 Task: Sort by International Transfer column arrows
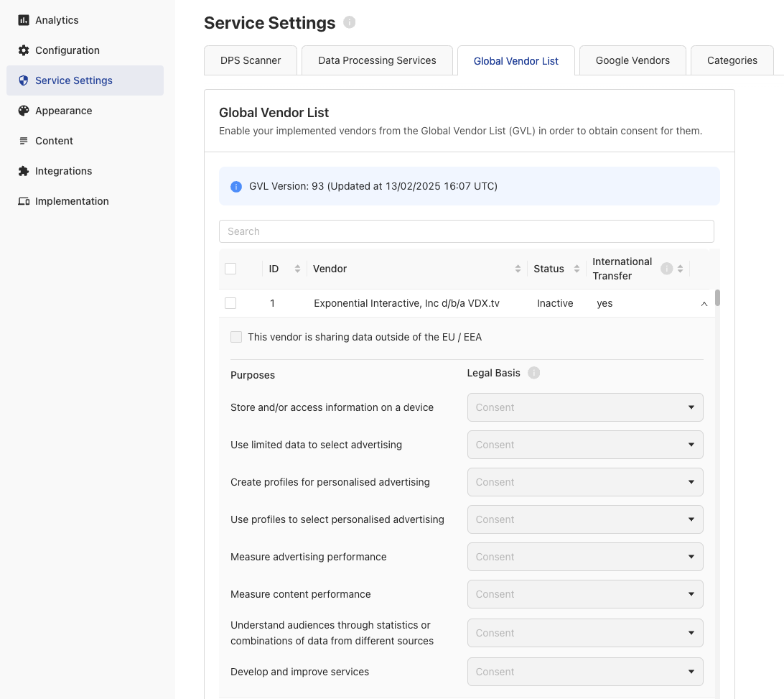680,269
